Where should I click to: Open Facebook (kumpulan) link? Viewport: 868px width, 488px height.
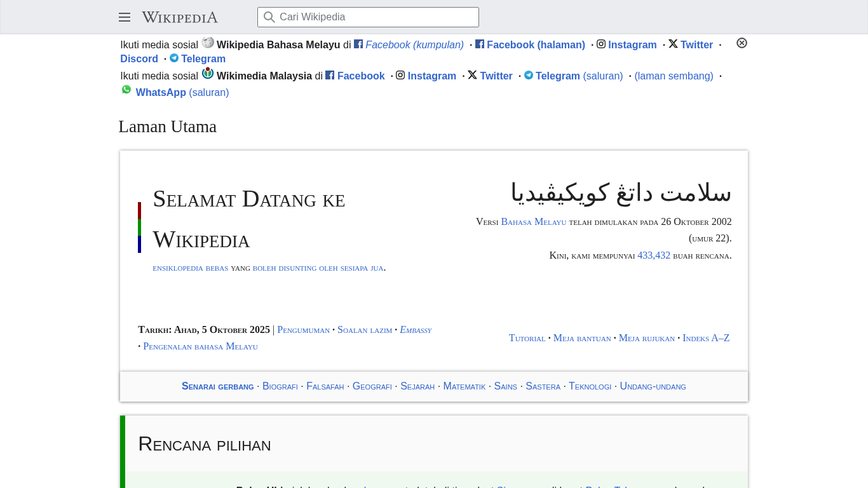click(414, 45)
